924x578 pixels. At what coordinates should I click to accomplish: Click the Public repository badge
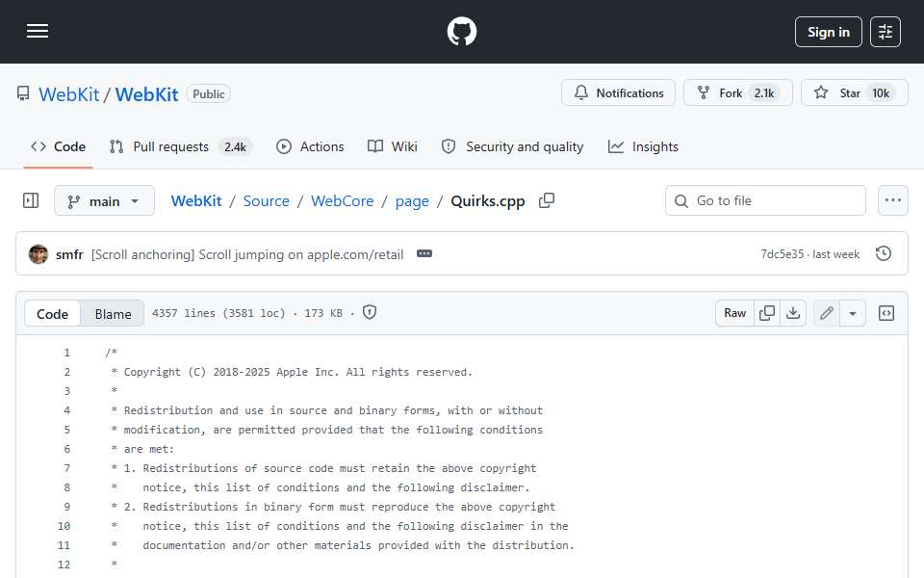tap(209, 94)
